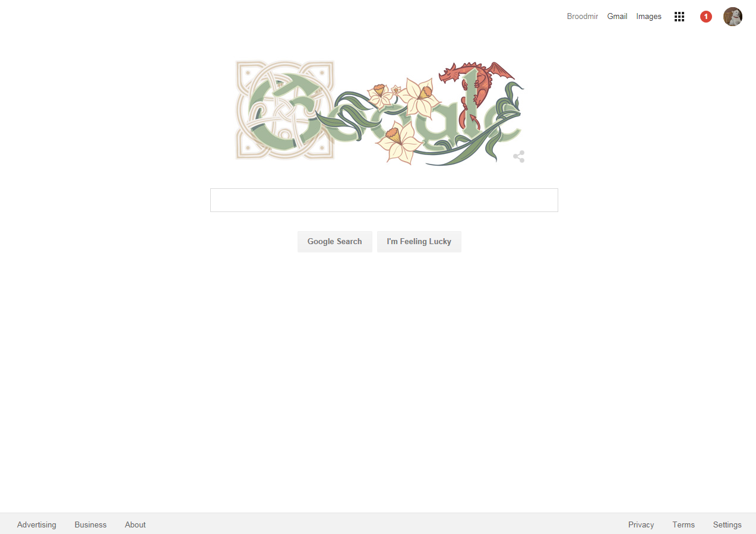Image resolution: width=756 pixels, height=534 pixels.
Task: Open the account profile avatar
Action: (733, 17)
